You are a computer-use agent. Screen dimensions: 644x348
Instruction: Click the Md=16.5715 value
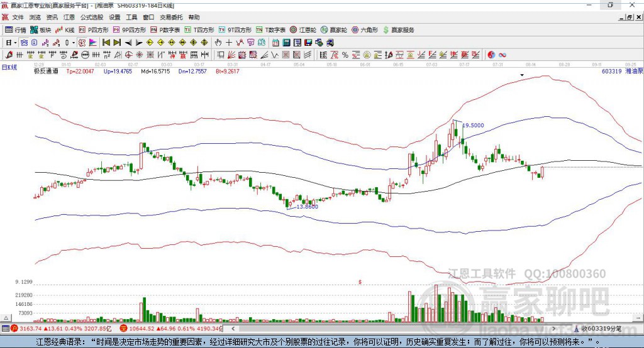[x=155, y=71]
